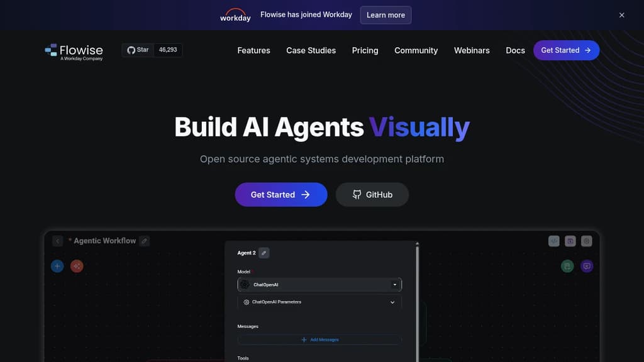Click the Get Started hero button
The height and width of the screenshot is (362, 644).
click(281, 195)
